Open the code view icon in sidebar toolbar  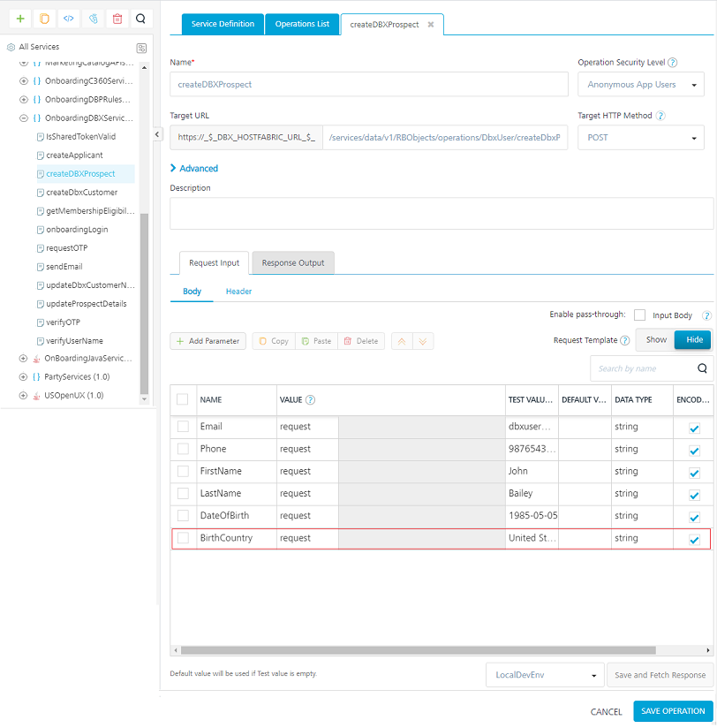tap(69, 19)
